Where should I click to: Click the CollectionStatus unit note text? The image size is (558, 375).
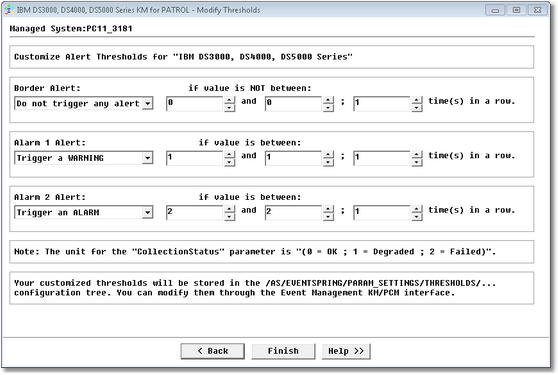click(x=255, y=252)
